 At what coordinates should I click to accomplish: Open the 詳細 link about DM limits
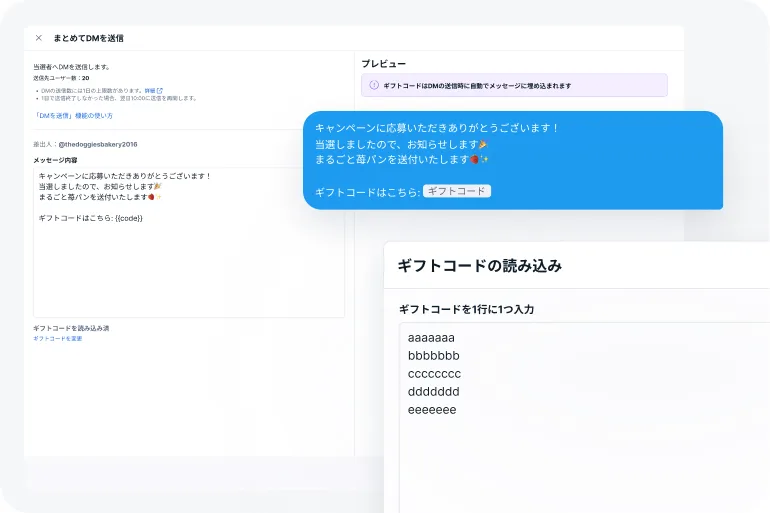point(149,90)
